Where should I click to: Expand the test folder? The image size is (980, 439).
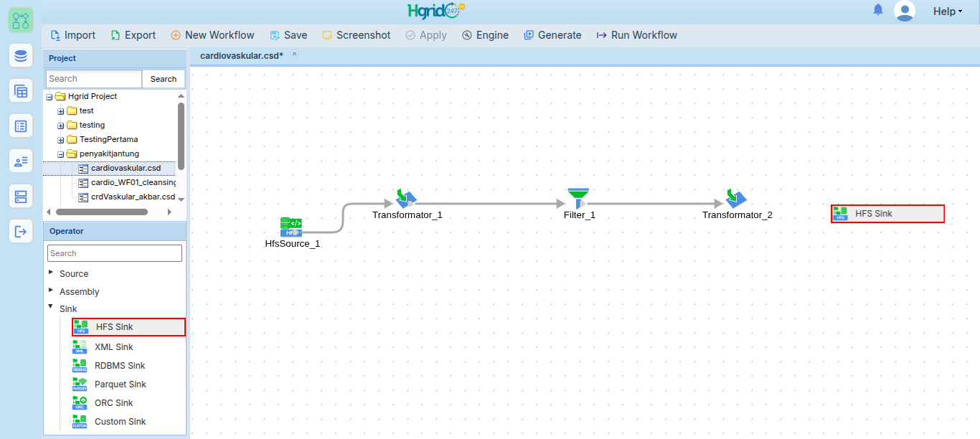61,111
